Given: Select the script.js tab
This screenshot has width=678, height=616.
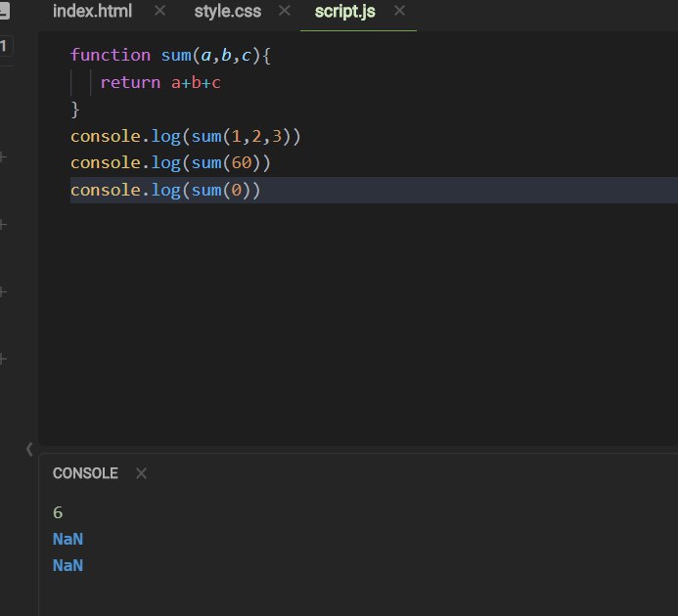Looking at the screenshot, I should coord(344,11).
